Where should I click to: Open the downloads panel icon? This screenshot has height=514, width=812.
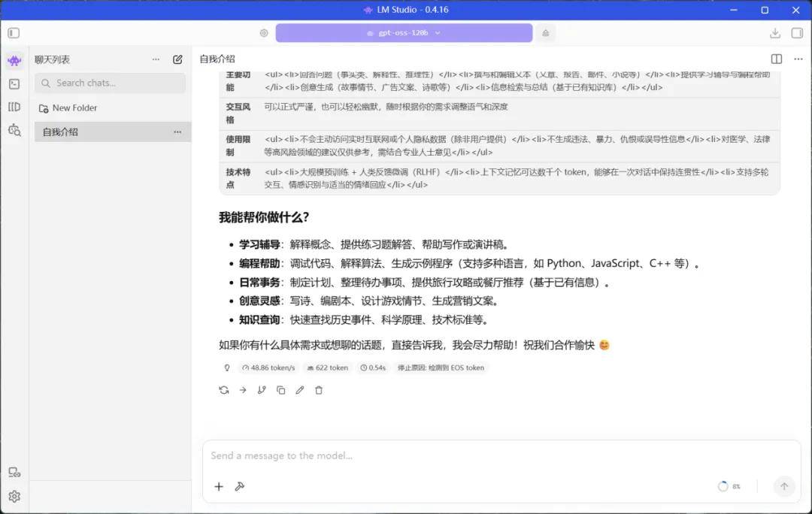pos(774,33)
